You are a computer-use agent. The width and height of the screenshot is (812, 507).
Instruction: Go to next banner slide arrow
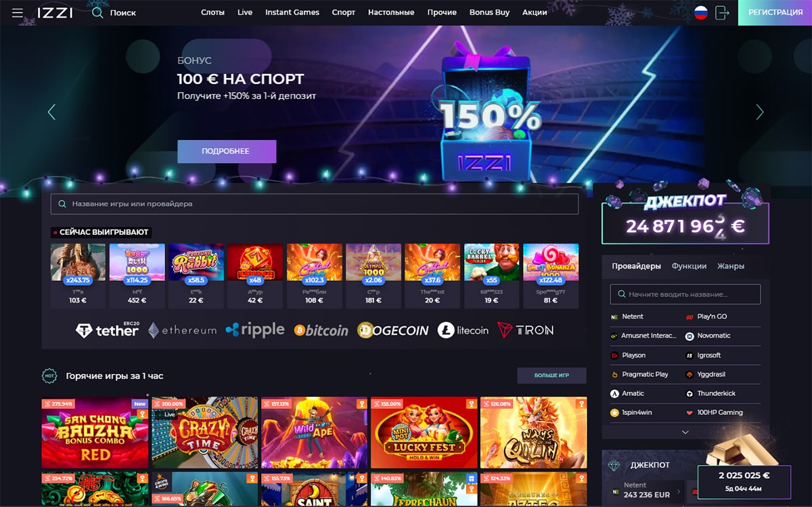(x=760, y=112)
